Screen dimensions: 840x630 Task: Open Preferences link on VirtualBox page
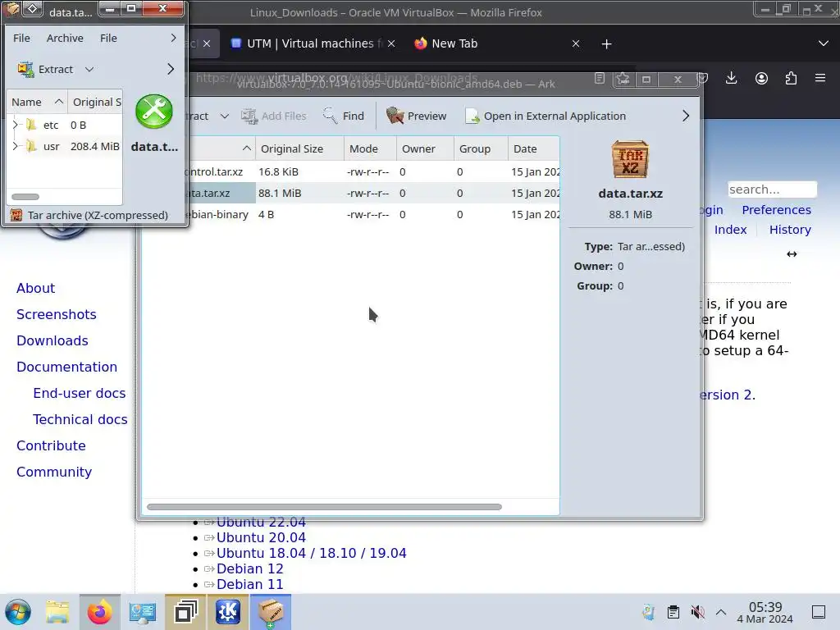776,210
